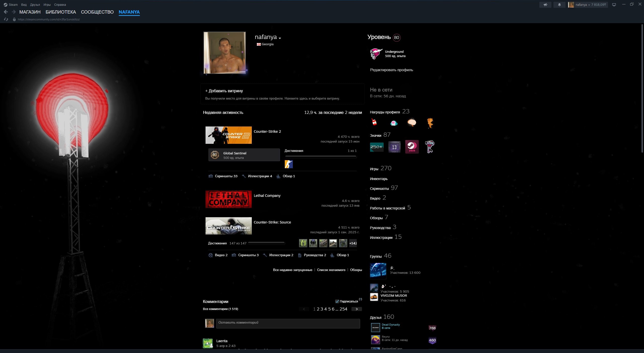Expand the nafanya profile name dropdown
Viewport: 644px width, 353px height.
tap(280, 38)
